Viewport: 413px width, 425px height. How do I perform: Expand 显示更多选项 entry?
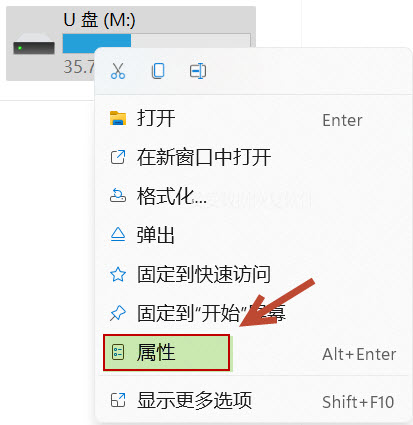[253, 401]
